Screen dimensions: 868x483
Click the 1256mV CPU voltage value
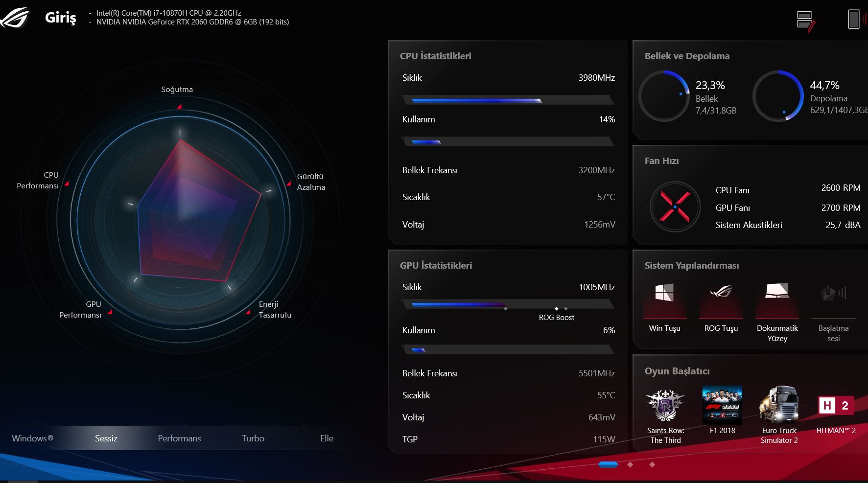[600, 225]
